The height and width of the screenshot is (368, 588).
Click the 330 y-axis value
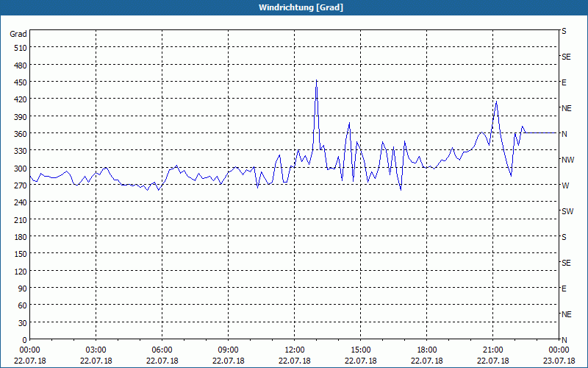tap(21, 151)
